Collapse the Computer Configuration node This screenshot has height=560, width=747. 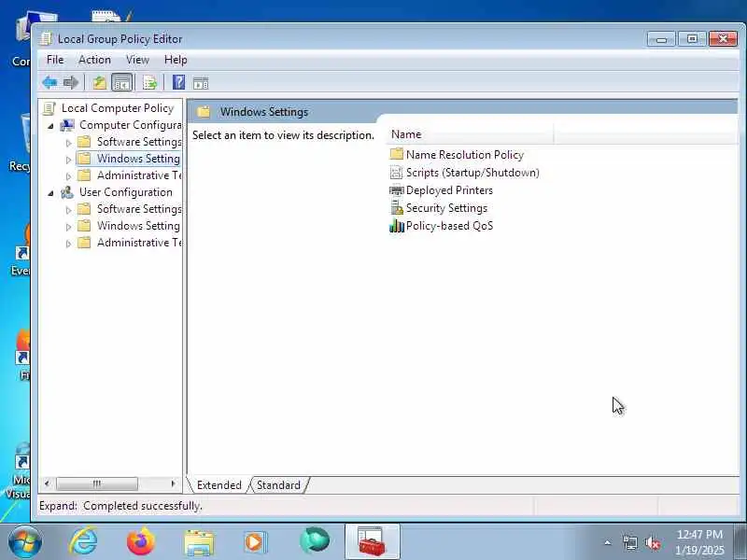coord(50,126)
